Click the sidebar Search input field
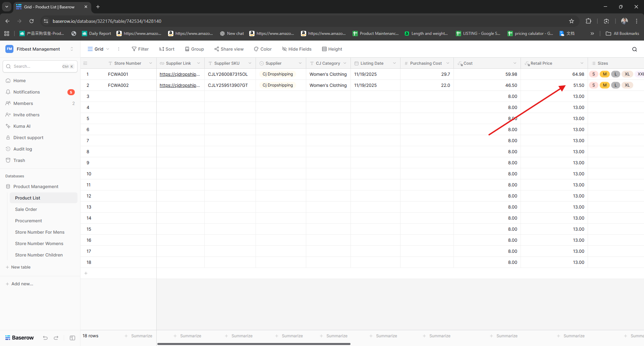The height and width of the screenshot is (346, 644). (37, 66)
